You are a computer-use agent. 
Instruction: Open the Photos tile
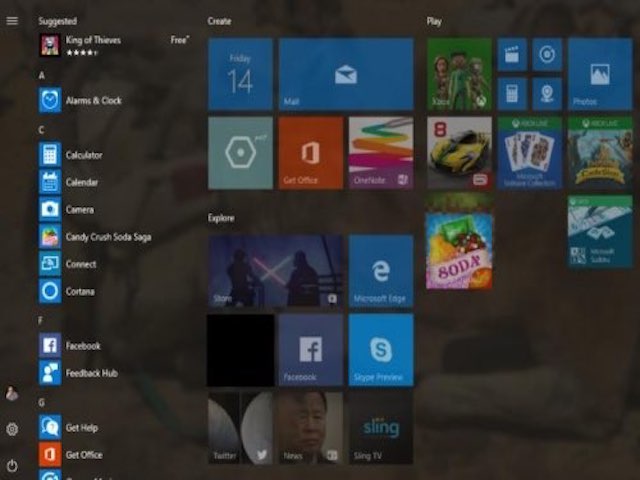[600, 74]
